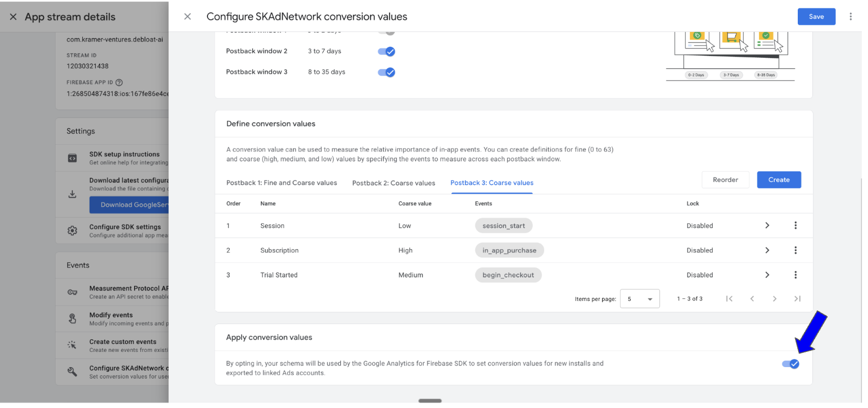Click the begin_checkout event chip
The image size is (868, 408).
pyautogui.click(x=508, y=275)
